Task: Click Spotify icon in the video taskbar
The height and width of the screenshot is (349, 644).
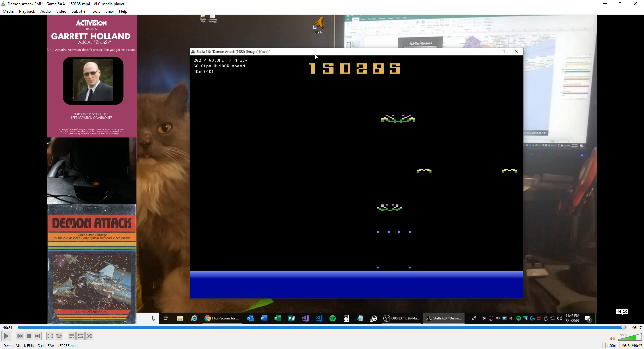Action: point(333,318)
